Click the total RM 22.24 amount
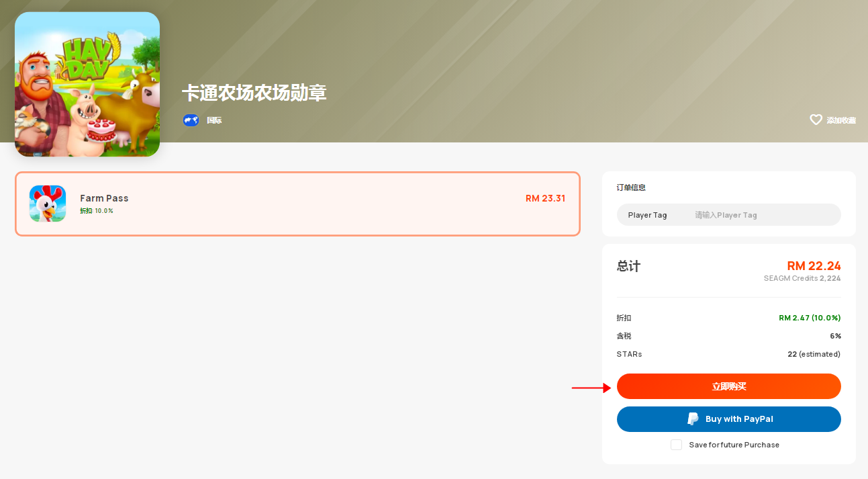This screenshot has height=479, width=868. (814, 266)
